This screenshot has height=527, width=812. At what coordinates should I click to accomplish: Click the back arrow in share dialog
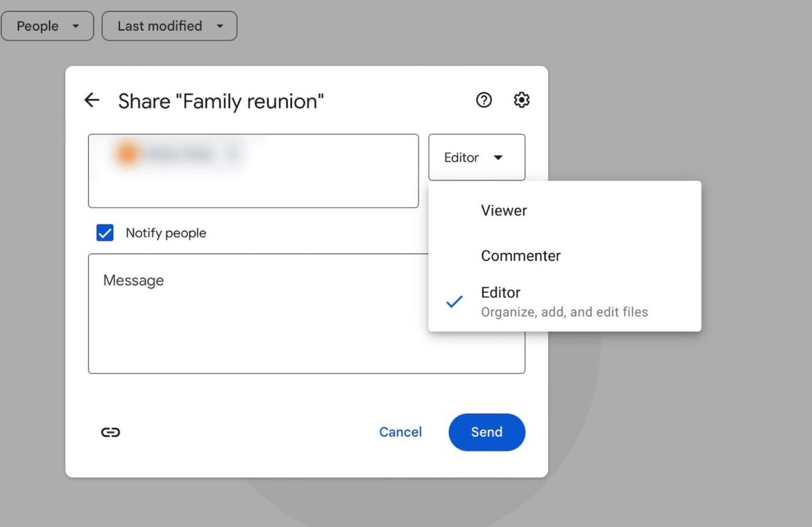click(92, 100)
